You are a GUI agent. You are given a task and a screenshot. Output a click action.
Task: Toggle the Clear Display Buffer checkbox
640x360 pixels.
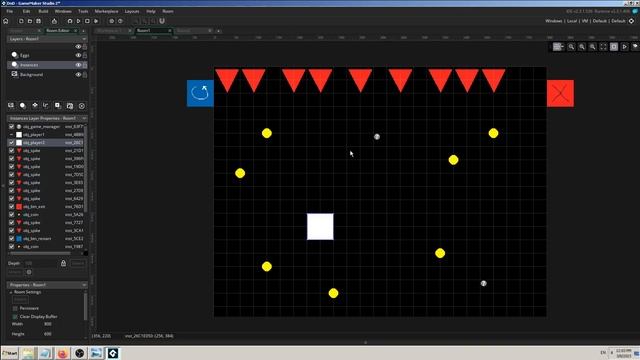(x=16, y=316)
